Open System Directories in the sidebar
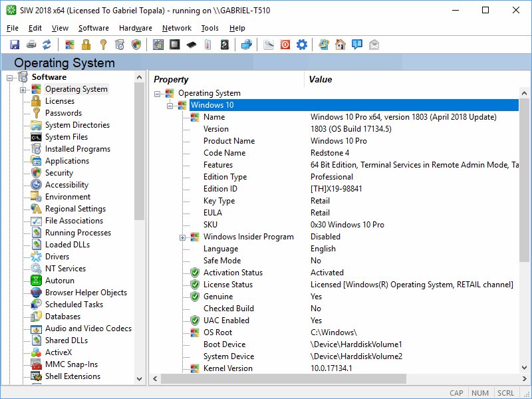Viewport: 532px width, 399px height. coord(77,125)
